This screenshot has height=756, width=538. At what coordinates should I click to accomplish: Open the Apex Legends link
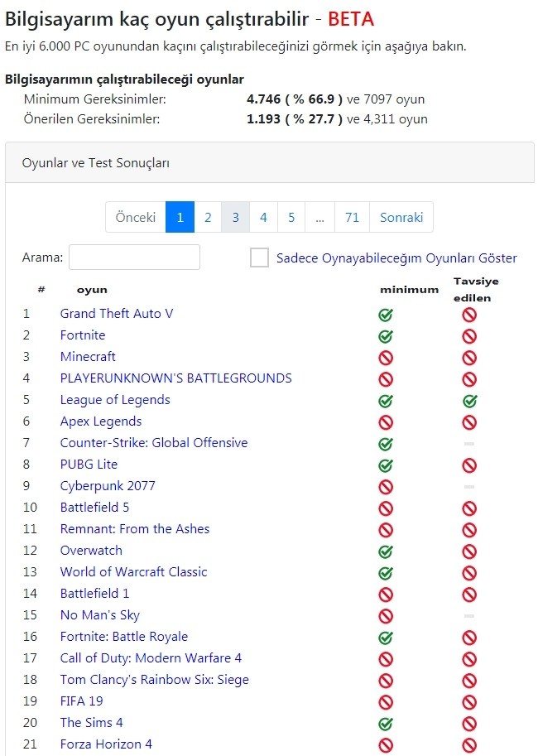(x=101, y=421)
